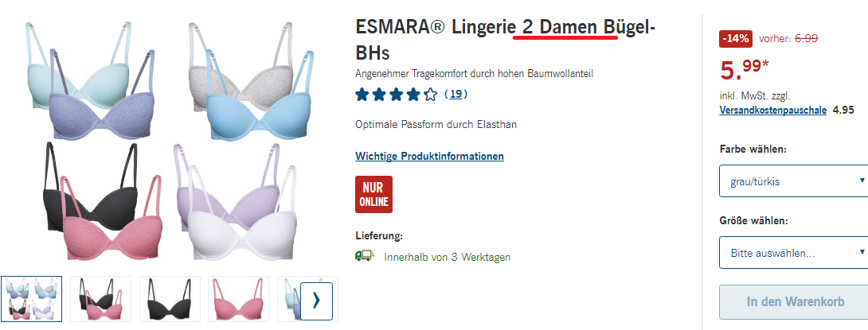Select the single black bra thumbnail

[170, 299]
